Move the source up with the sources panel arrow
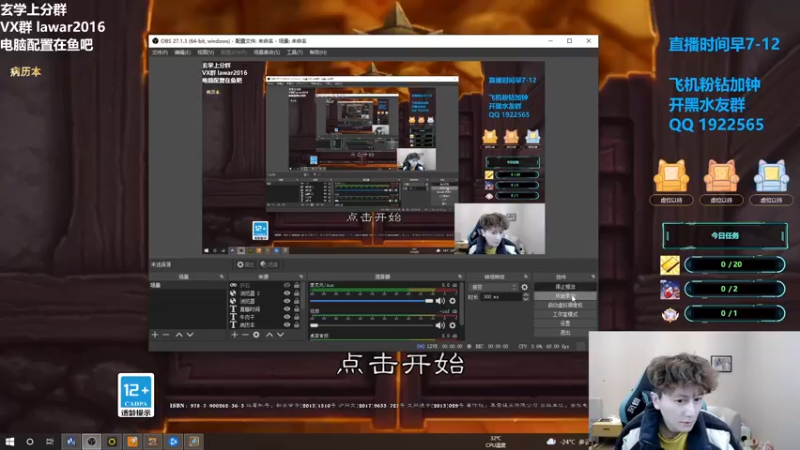 [269, 335]
